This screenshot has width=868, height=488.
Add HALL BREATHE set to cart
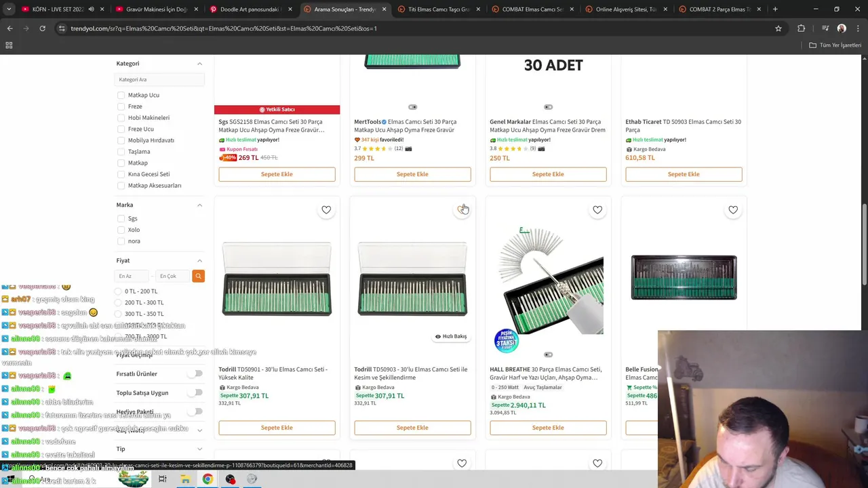548,428
